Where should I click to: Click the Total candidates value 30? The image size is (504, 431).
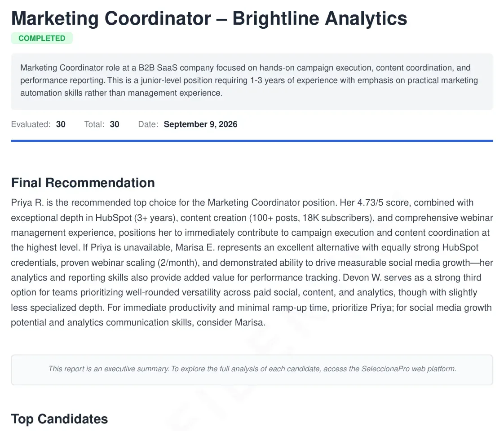pyautogui.click(x=115, y=124)
